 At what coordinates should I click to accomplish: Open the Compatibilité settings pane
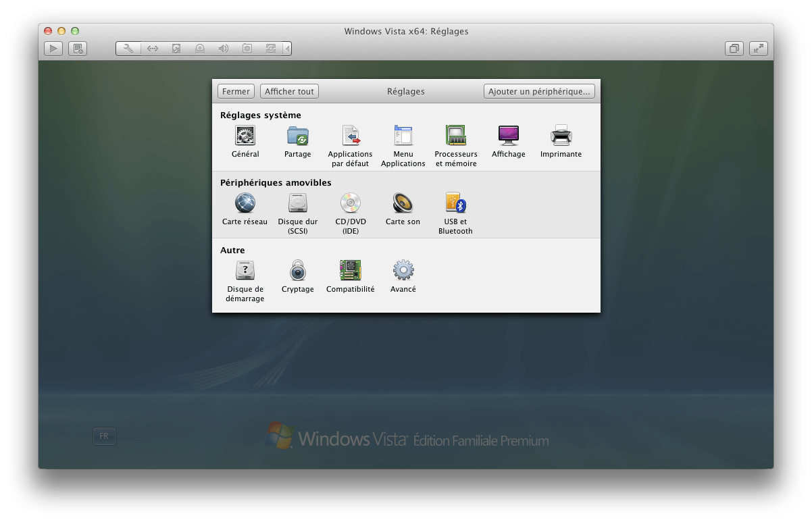click(x=350, y=277)
